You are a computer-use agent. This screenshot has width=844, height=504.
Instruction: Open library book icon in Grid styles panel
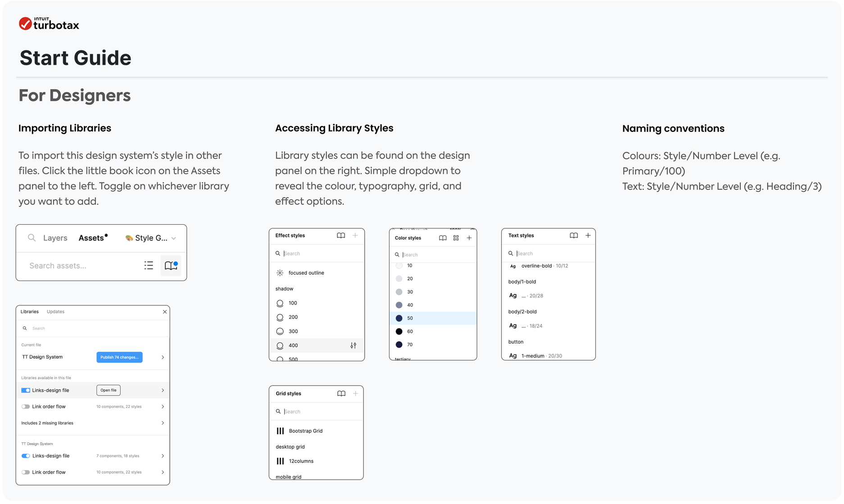pyautogui.click(x=341, y=394)
